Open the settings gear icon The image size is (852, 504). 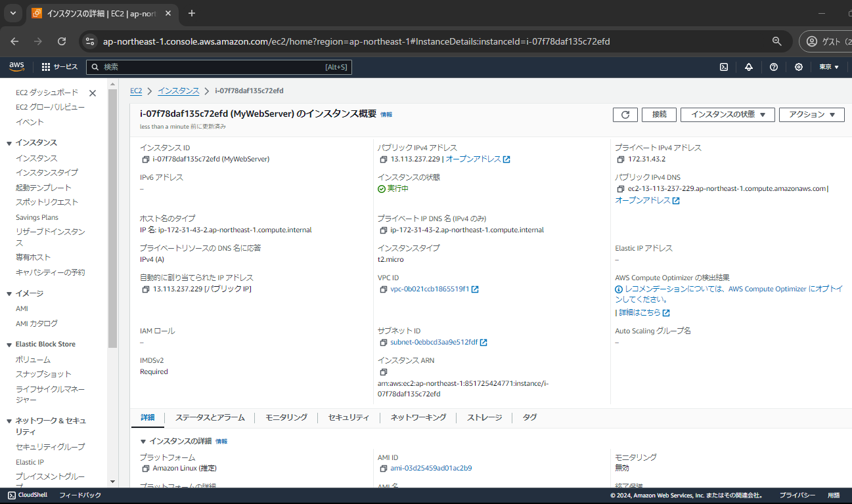click(x=799, y=67)
